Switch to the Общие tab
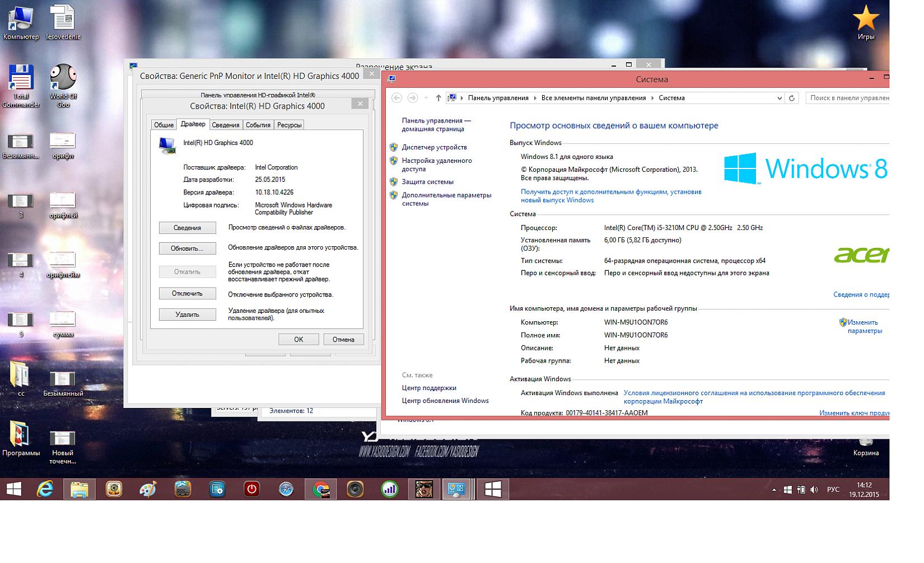The width and height of the screenshot is (924, 563). (x=164, y=125)
